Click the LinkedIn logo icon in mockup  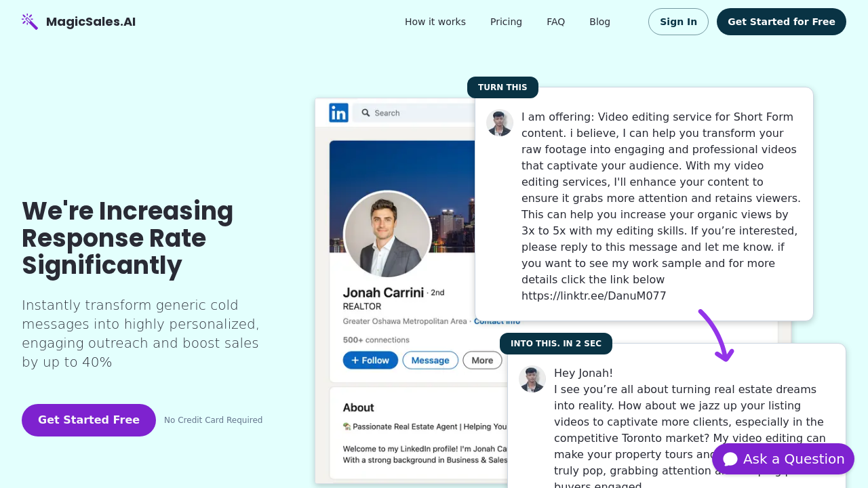pyautogui.click(x=338, y=113)
